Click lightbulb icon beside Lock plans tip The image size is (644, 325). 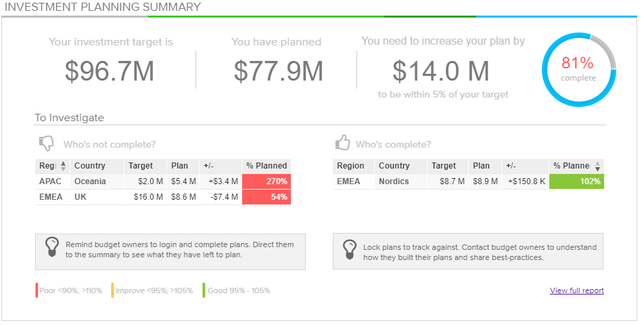click(350, 249)
